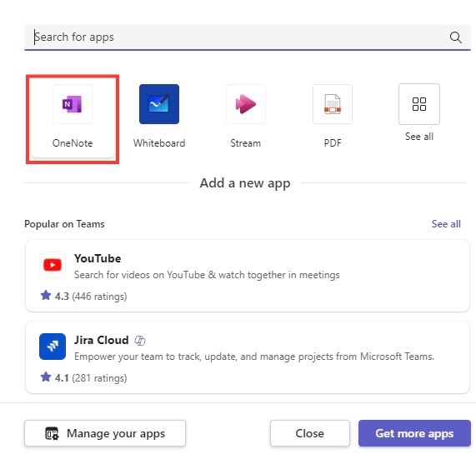Click the Jira Cloud logo icon

point(53,347)
